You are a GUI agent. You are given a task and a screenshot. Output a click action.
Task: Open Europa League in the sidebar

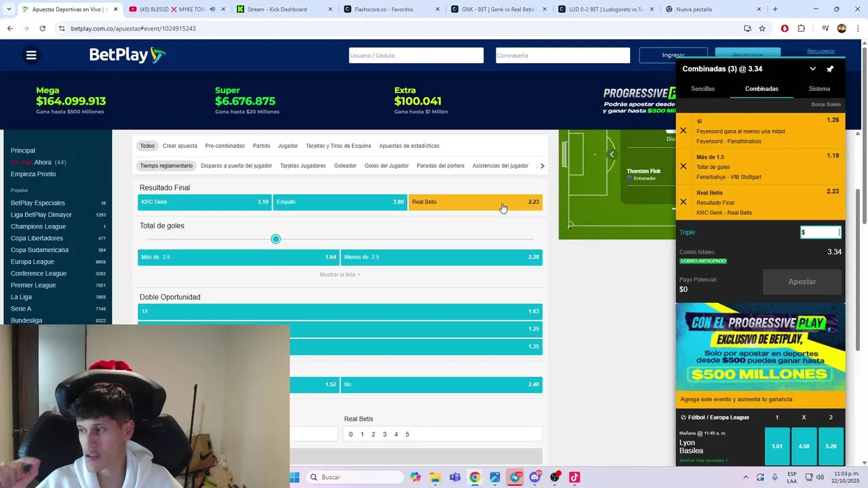33,262
